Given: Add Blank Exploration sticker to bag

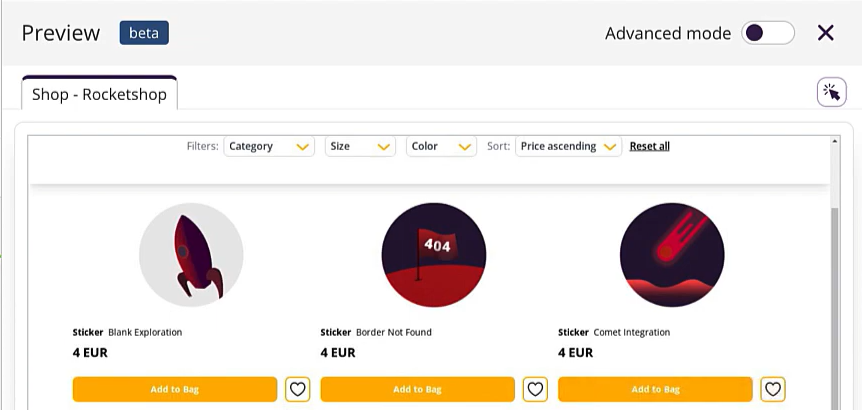Looking at the screenshot, I should (x=174, y=389).
